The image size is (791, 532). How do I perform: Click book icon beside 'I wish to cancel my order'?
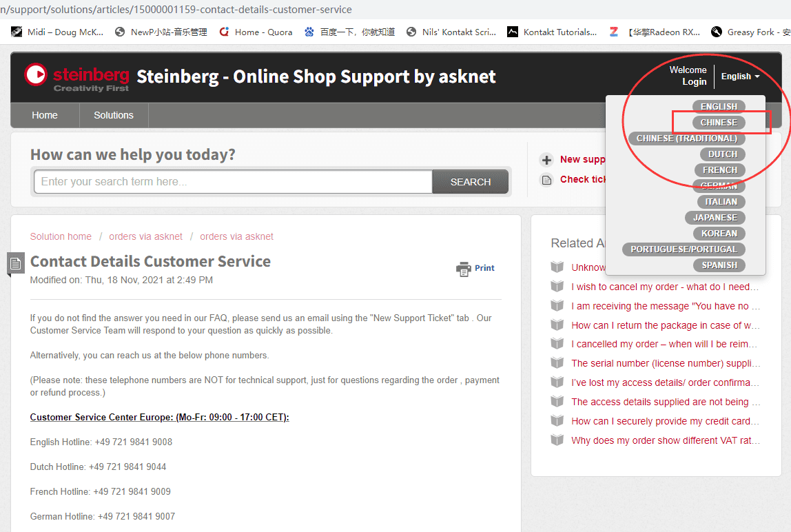[x=557, y=286]
